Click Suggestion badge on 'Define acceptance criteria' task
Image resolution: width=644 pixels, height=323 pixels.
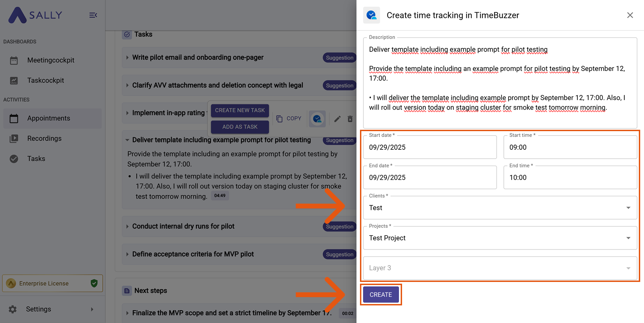tap(340, 254)
